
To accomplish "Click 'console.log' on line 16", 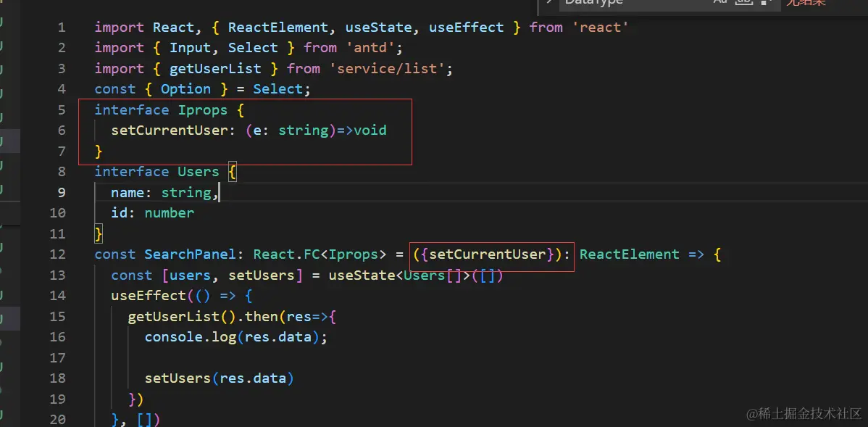I will 191,336.
